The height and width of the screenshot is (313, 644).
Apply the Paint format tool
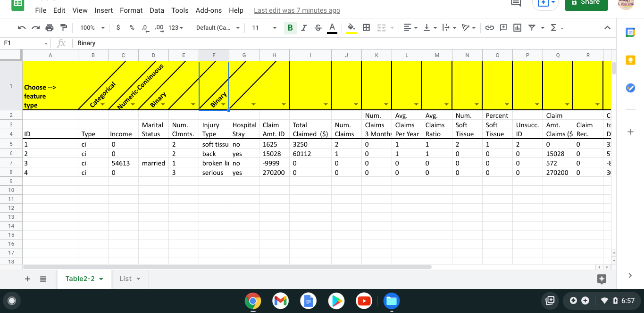[x=63, y=28]
